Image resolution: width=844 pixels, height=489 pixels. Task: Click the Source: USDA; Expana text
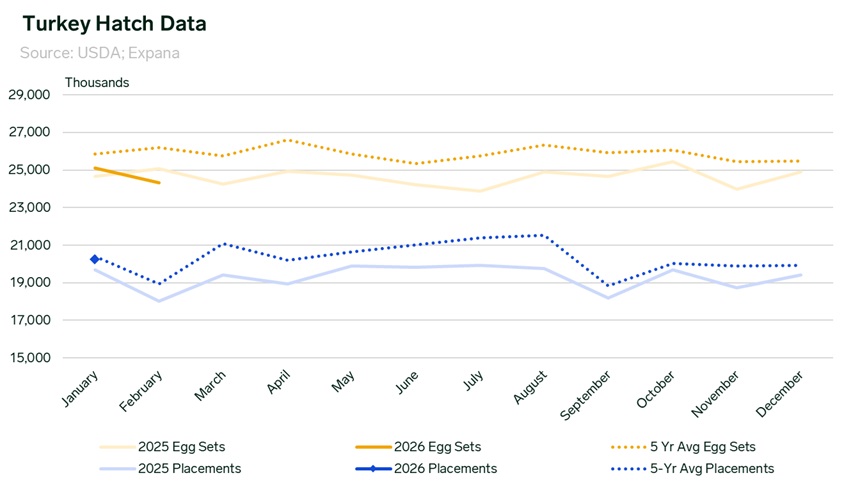[100, 52]
